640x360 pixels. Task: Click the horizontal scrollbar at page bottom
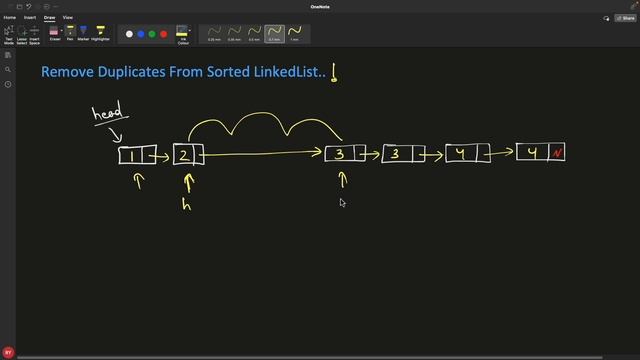(x=309, y=358)
